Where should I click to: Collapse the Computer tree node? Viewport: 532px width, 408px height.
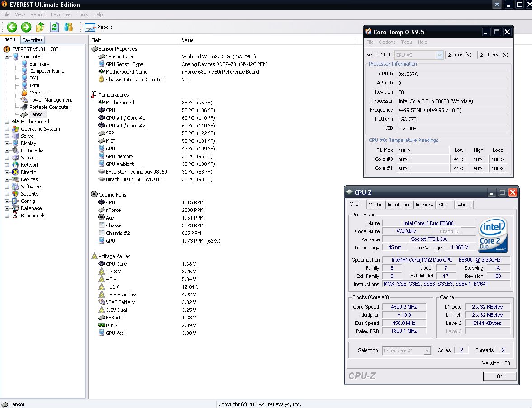pos(7,56)
